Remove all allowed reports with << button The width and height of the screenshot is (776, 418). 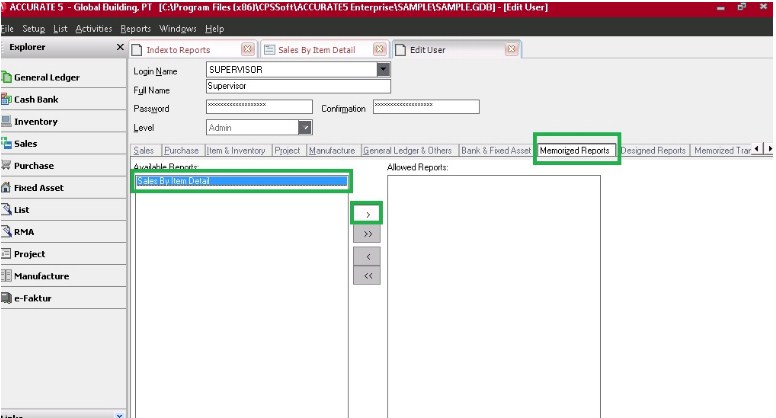pos(367,276)
